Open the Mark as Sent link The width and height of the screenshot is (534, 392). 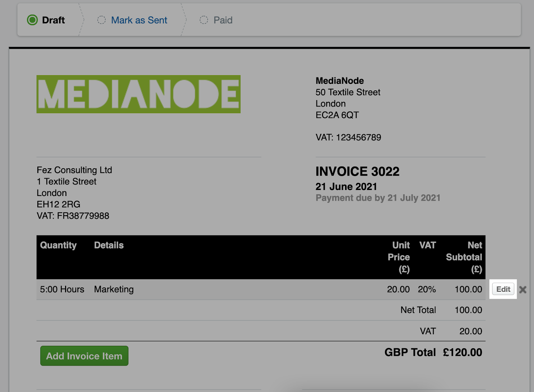pos(139,20)
